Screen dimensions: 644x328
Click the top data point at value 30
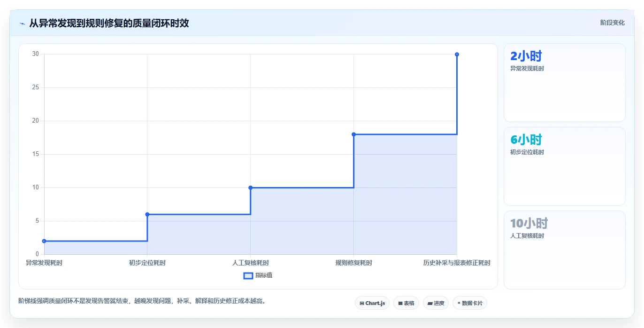point(457,55)
